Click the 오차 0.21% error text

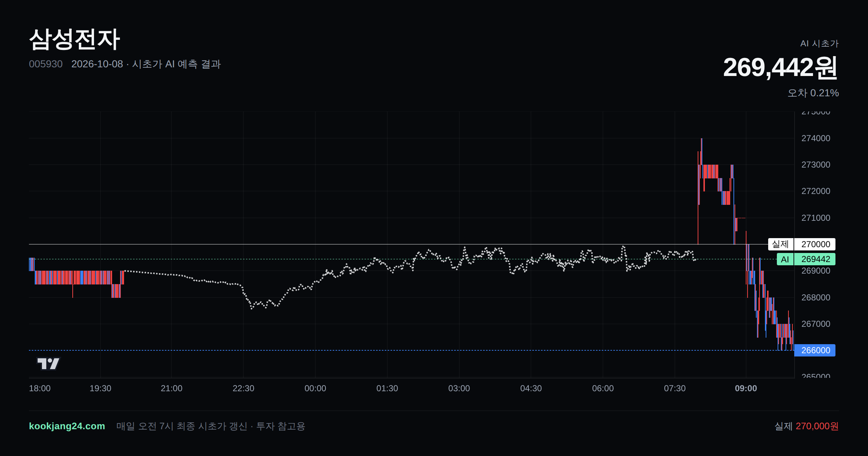click(813, 93)
